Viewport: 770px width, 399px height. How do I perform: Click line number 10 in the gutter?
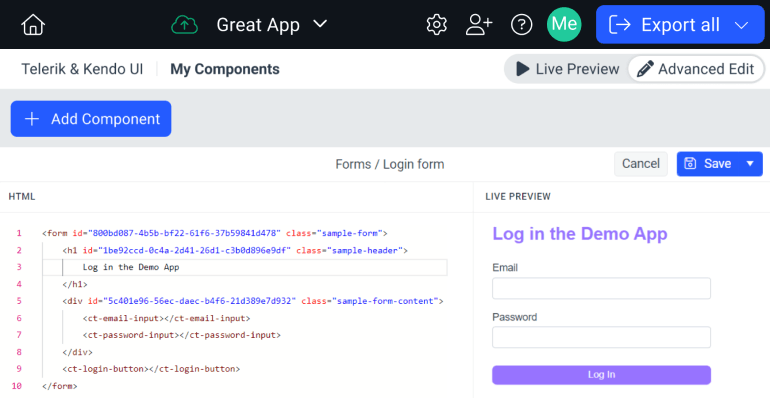pos(17,386)
